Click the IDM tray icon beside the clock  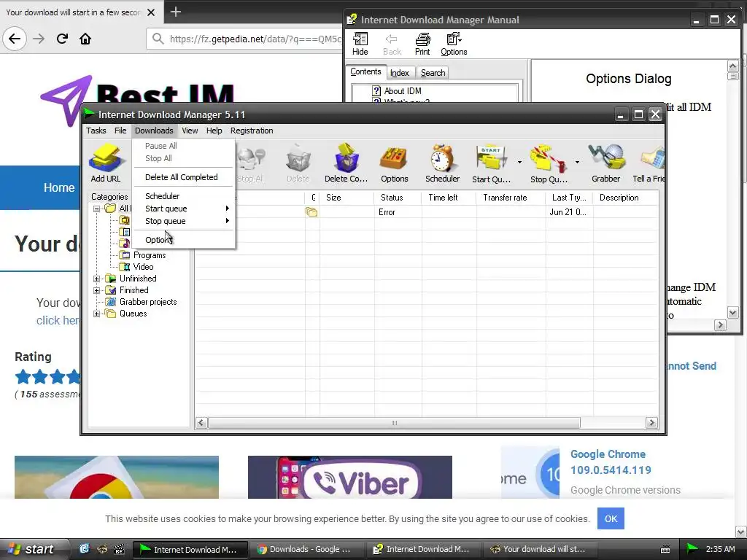point(692,549)
